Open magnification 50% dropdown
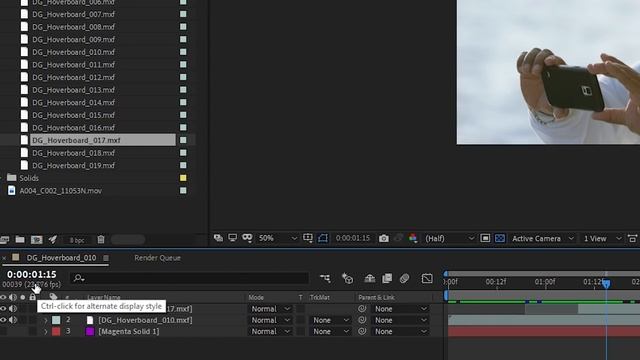This screenshot has width=640, height=360. pos(278,238)
